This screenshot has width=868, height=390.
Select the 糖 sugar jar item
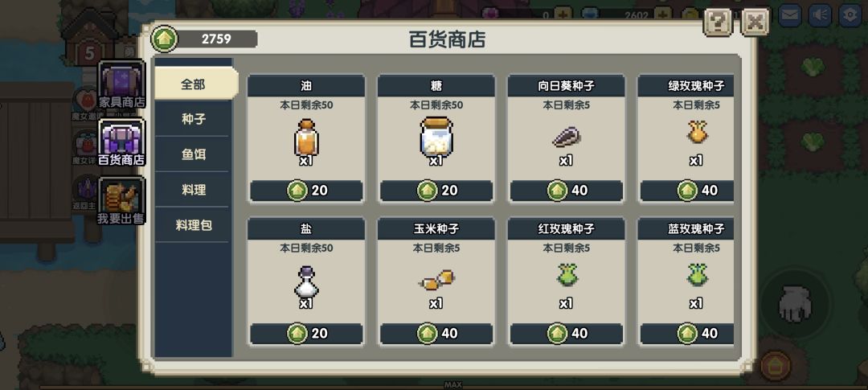point(436,136)
